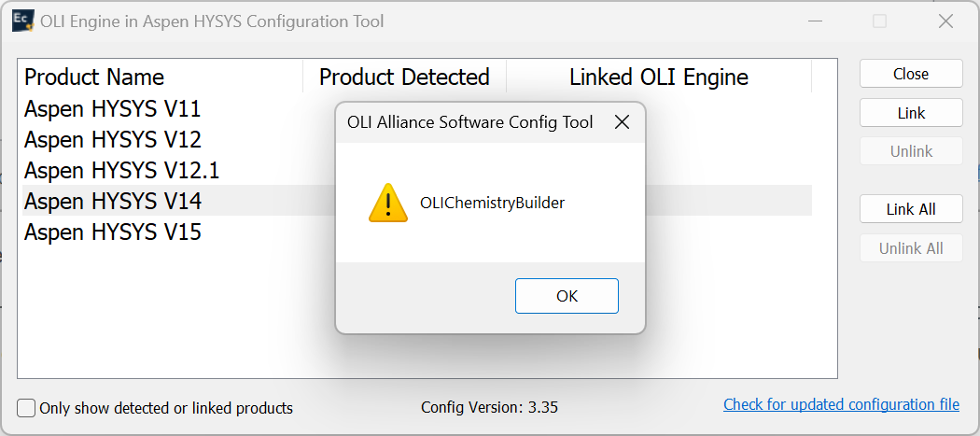Screen dimensions: 980x436
Task: Pick Aspen HYSYS V15 from the product list
Action: click(x=113, y=232)
